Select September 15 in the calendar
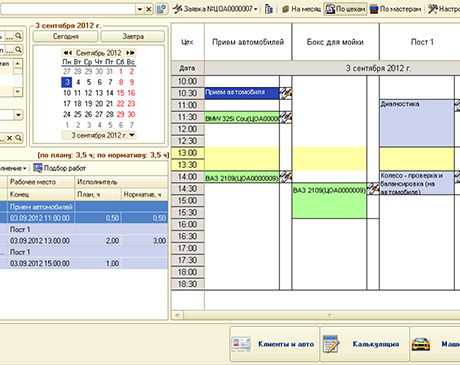Image resolution: width=460 pixels, height=365 pixels. click(x=120, y=93)
